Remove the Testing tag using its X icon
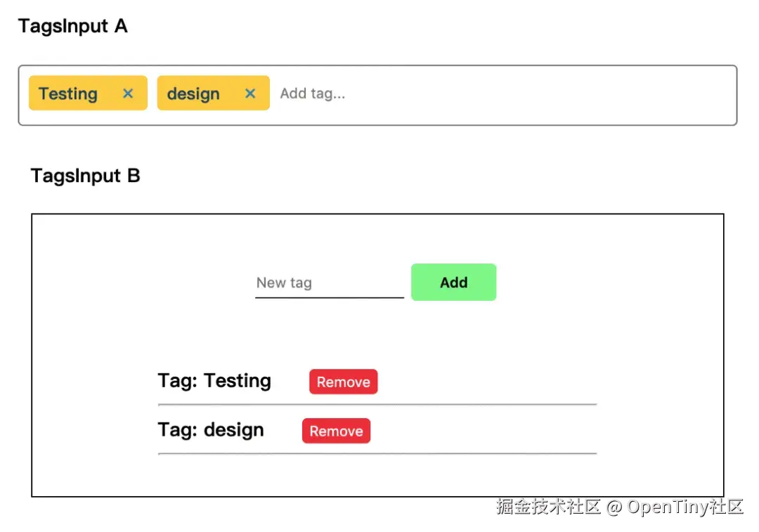Viewport: 759px width, 532px height. pos(128,93)
